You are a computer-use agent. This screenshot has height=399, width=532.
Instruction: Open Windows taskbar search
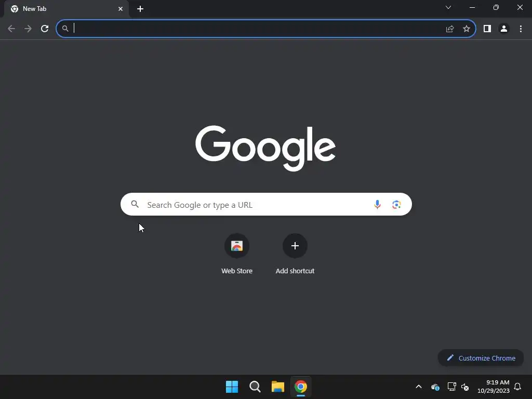(x=255, y=387)
